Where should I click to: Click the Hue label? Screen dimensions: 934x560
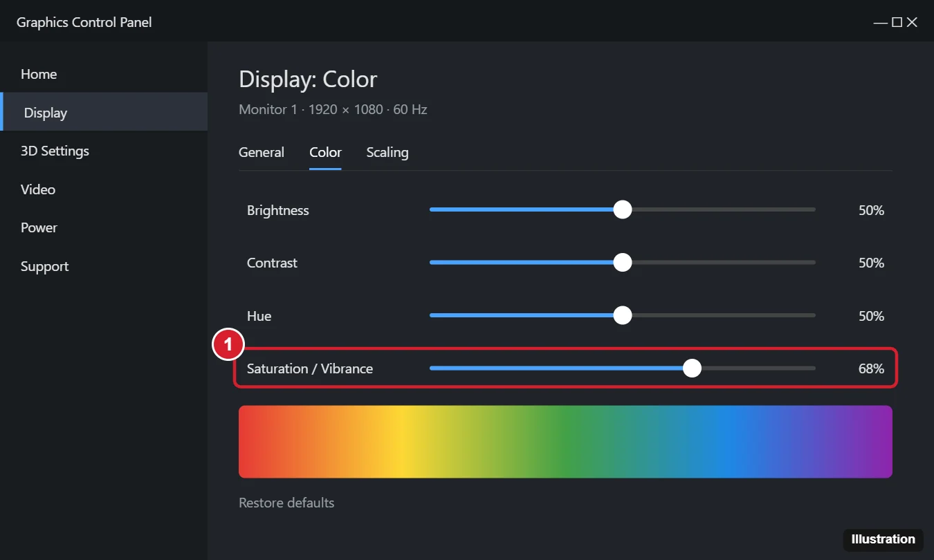[x=259, y=316]
